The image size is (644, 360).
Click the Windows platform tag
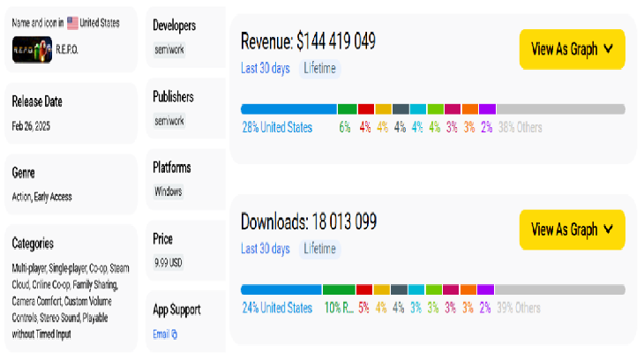coord(168,191)
